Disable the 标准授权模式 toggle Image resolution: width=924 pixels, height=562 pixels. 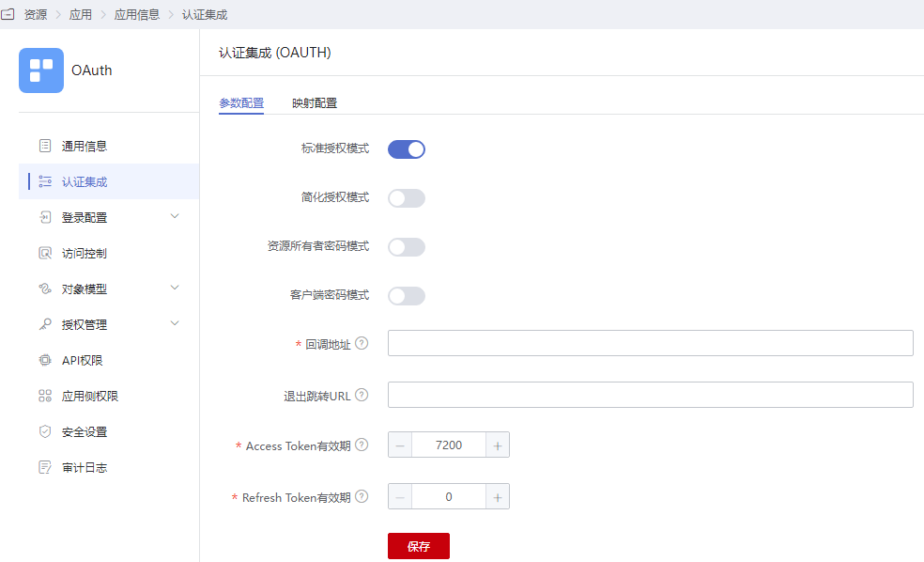click(x=406, y=149)
